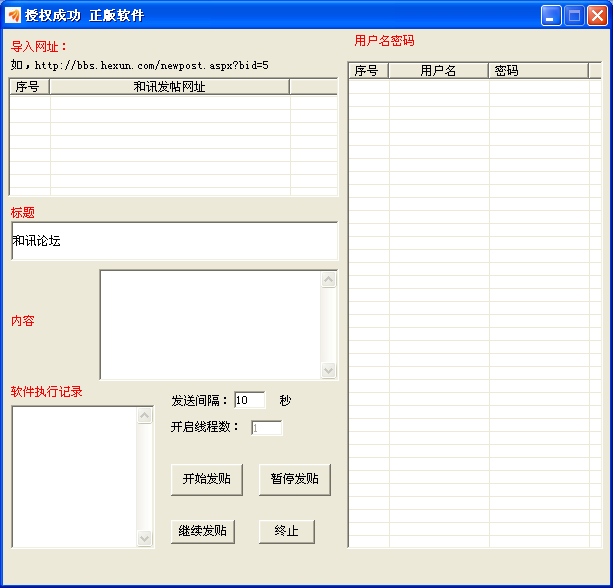Select the first row of the 用户名 table
Image resolution: width=613 pixels, height=588 pixels.
pyautogui.click(x=475, y=87)
